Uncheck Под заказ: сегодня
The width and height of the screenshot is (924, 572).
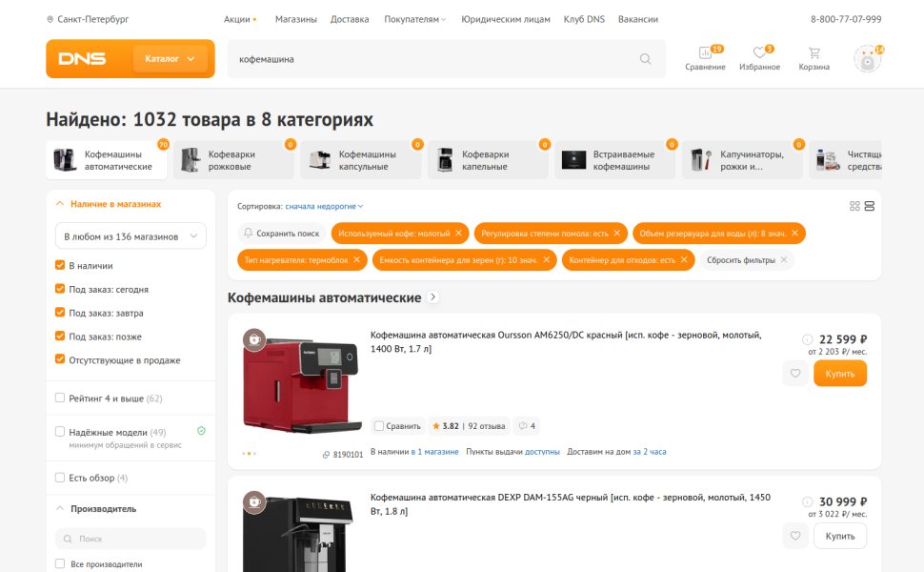[59, 289]
